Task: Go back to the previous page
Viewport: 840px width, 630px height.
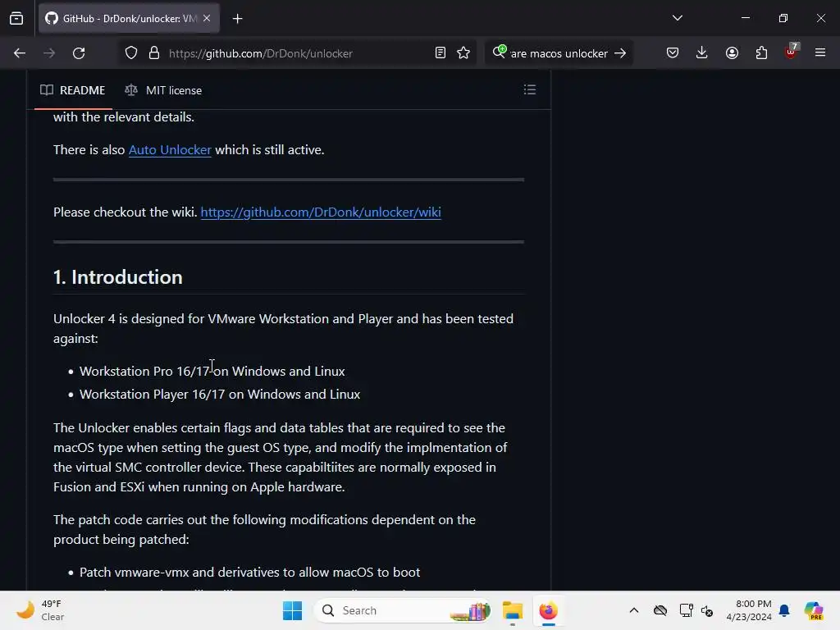Action: [x=20, y=53]
